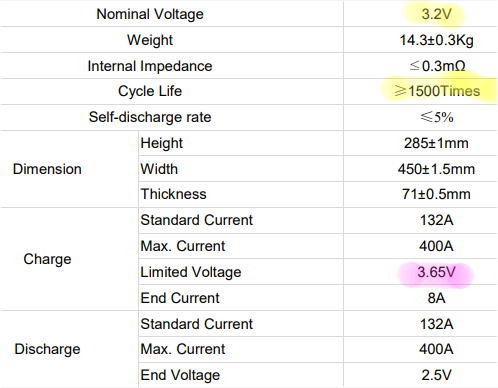Click the yellow highlighted ≥1500Times cell
498x388 pixels.
point(437,91)
